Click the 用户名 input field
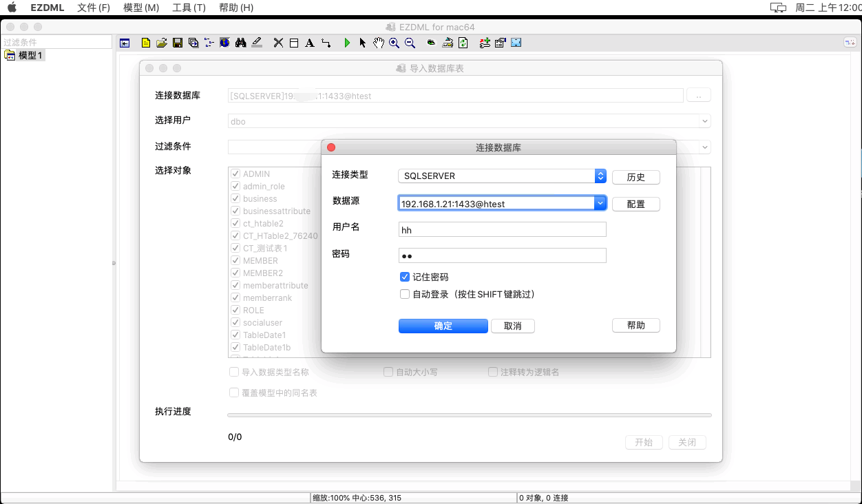Screen dimensions: 862x504 pyautogui.click(x=503, y=230)
